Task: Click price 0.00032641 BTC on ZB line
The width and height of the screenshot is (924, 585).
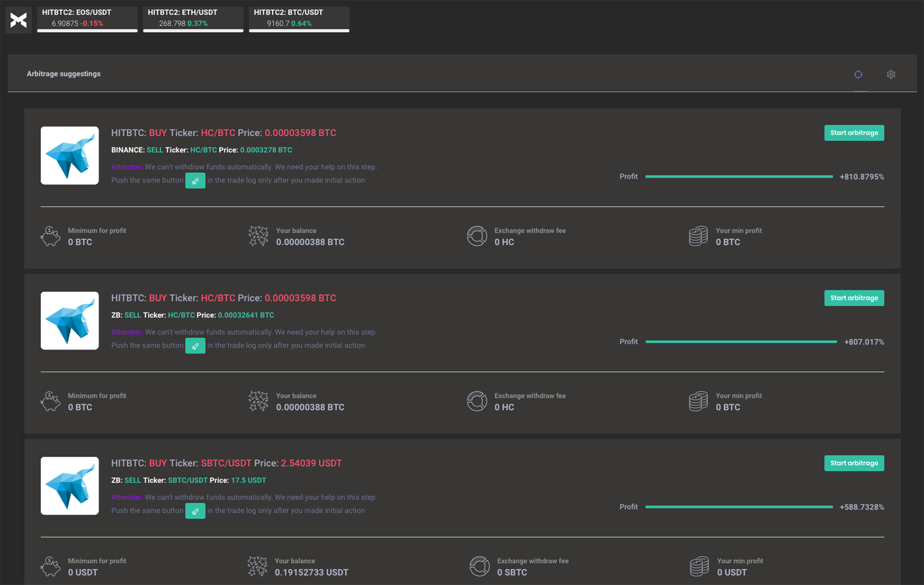Action: 246,316
